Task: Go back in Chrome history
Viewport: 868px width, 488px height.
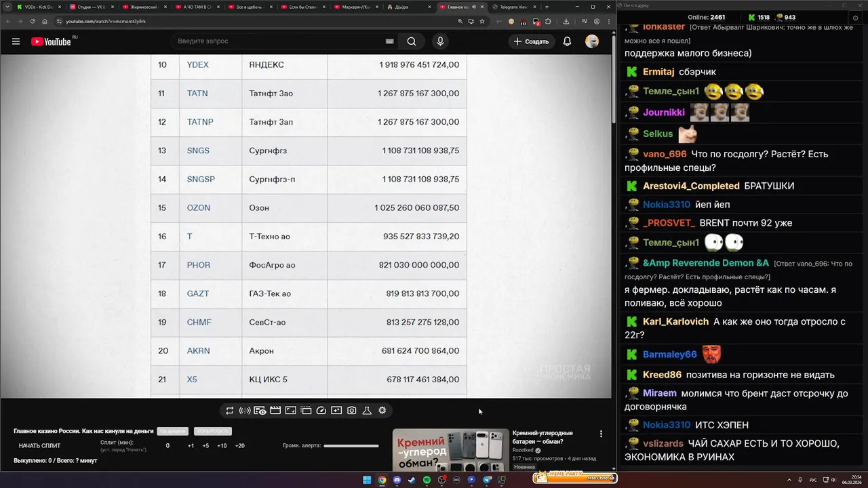Action: pos(7,21)
